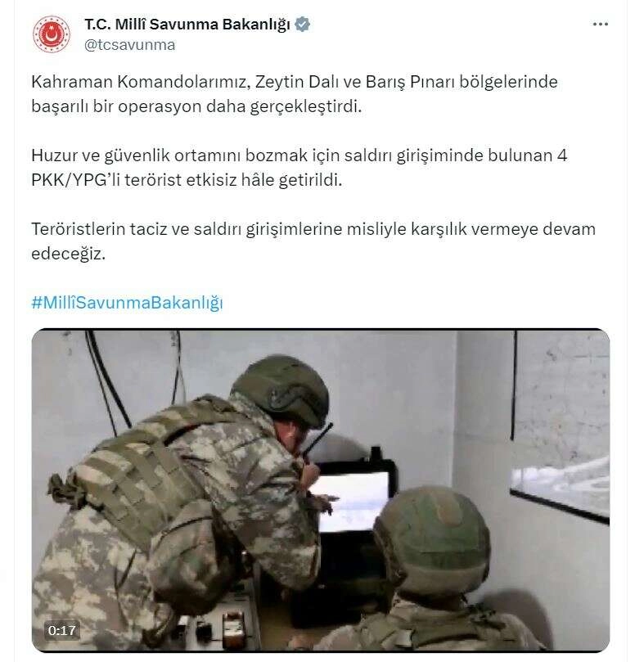The height and width of the screenshot is (662, 644).
Task: Click the final word "edeceğiz."
Action: click(x=69, y=254)
